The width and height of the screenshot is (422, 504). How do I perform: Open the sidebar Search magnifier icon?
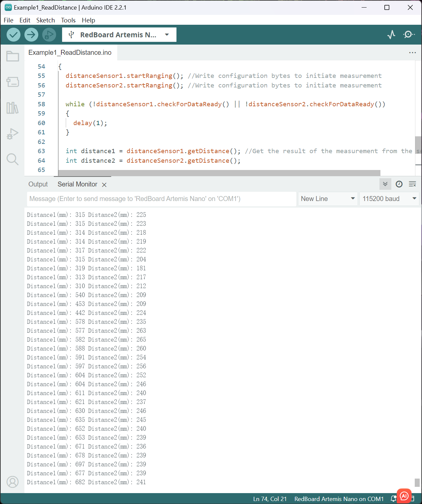click(x=13, y=159)
